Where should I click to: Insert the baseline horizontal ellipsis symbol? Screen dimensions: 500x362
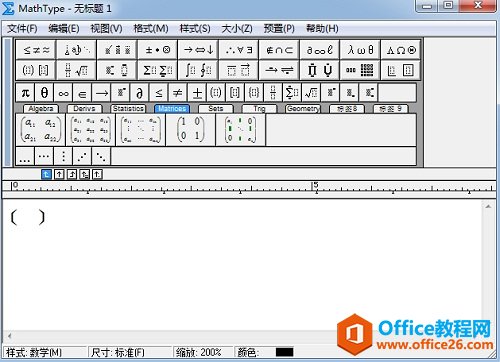coord(25,156)
